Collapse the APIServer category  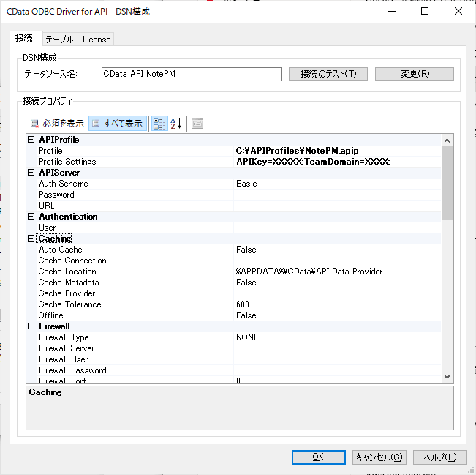pos(31,172)
